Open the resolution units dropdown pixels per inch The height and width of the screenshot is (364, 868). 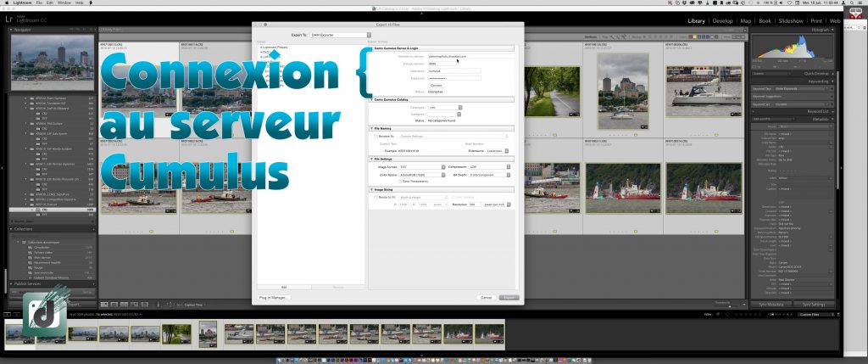[497, 204]
